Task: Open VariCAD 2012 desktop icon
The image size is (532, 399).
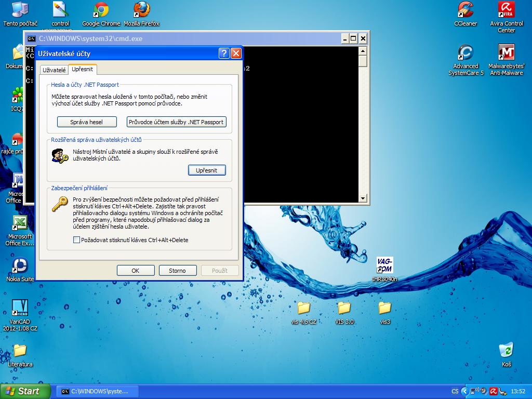Action: tap(20, 308)
